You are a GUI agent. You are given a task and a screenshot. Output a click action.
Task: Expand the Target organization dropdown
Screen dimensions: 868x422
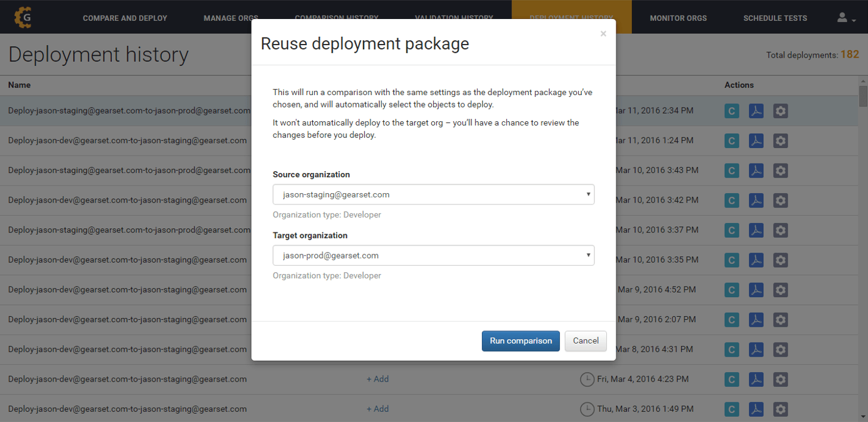point(433,256)
